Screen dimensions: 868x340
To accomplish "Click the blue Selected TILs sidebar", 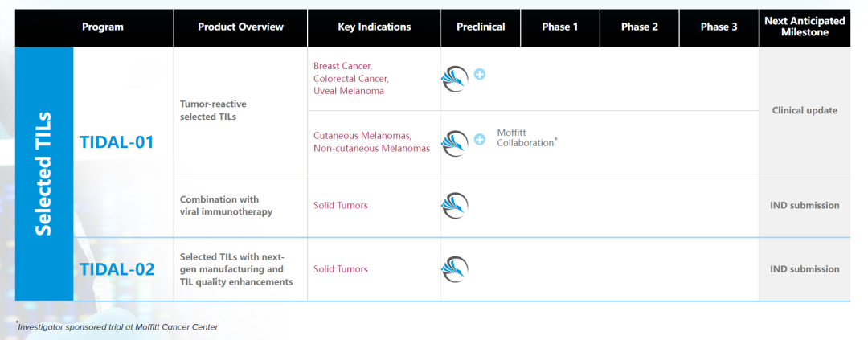I will tap(44, 174).
